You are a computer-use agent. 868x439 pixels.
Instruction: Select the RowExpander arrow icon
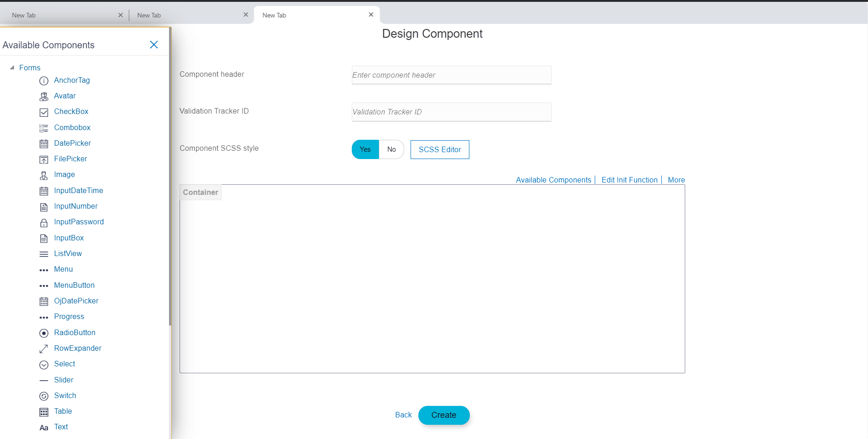coord(44,348)
